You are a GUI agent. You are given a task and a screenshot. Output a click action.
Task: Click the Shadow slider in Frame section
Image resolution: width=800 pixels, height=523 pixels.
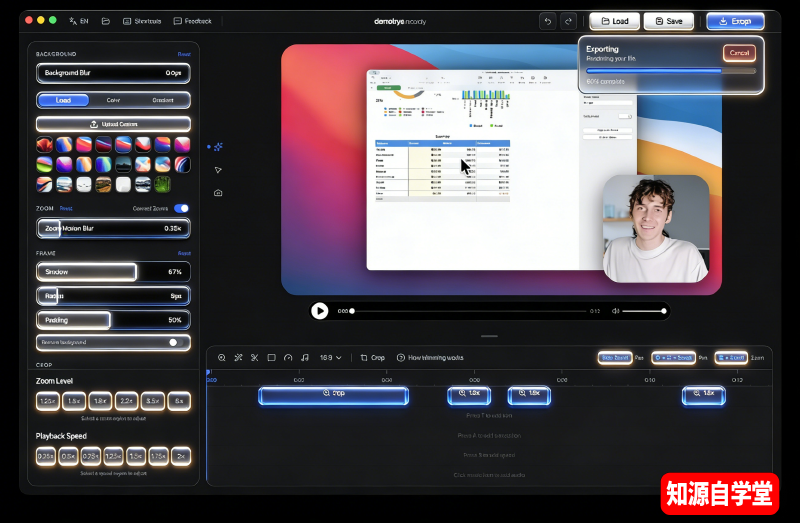[x=113, y=272]
